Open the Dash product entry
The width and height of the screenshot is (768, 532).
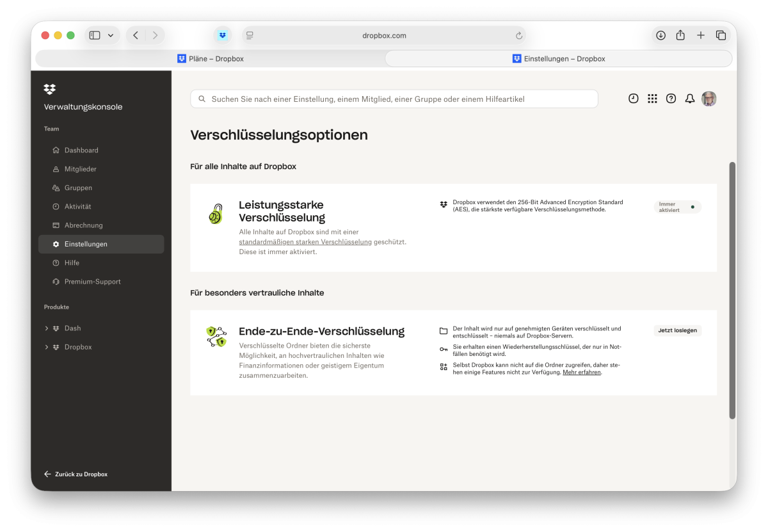(x=72, y=328)
